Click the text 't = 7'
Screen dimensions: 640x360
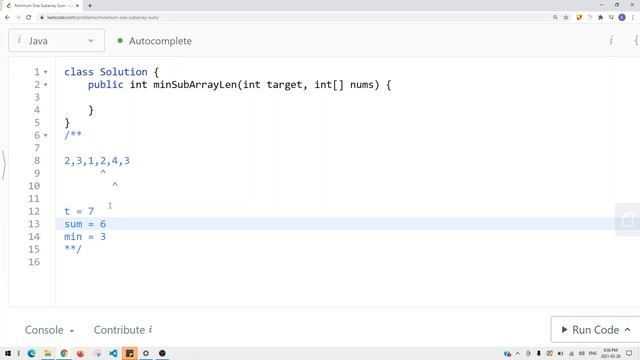pos(79,211)
